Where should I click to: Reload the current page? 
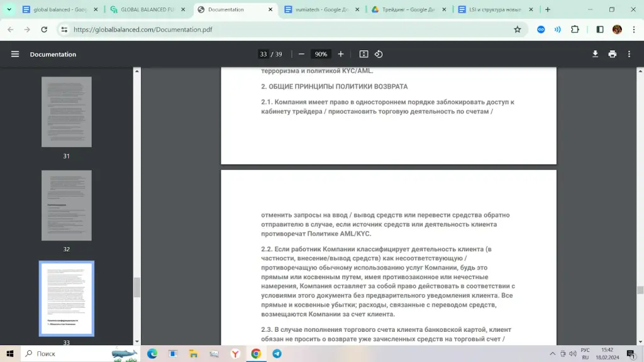44,30
